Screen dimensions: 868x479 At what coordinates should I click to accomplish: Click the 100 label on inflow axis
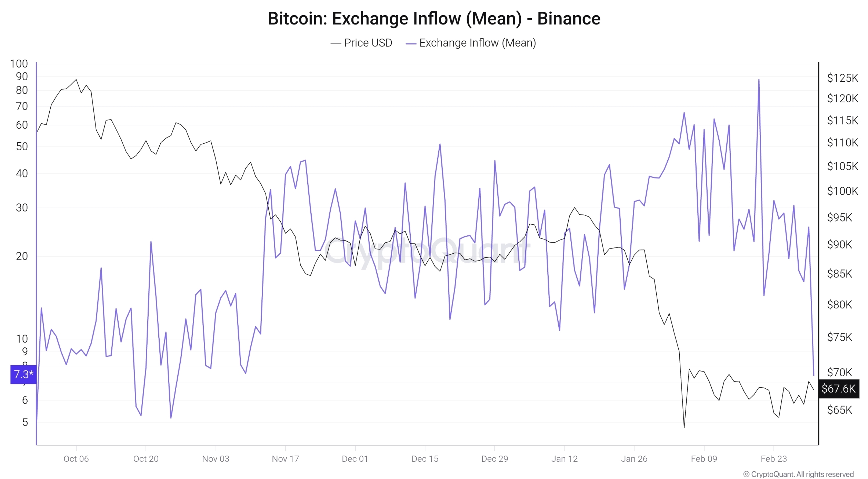[x=19, y=64]
